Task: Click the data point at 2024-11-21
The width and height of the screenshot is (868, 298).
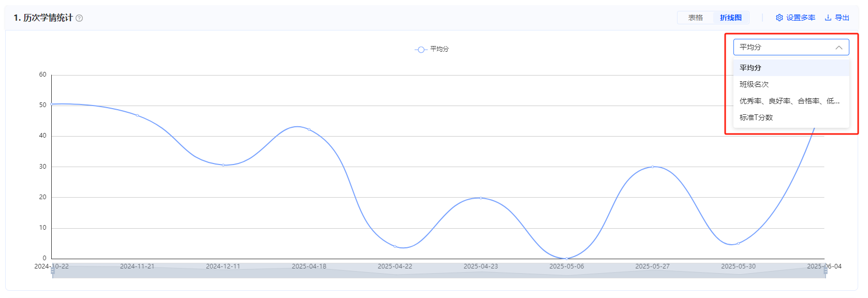Action: [137, 115]
